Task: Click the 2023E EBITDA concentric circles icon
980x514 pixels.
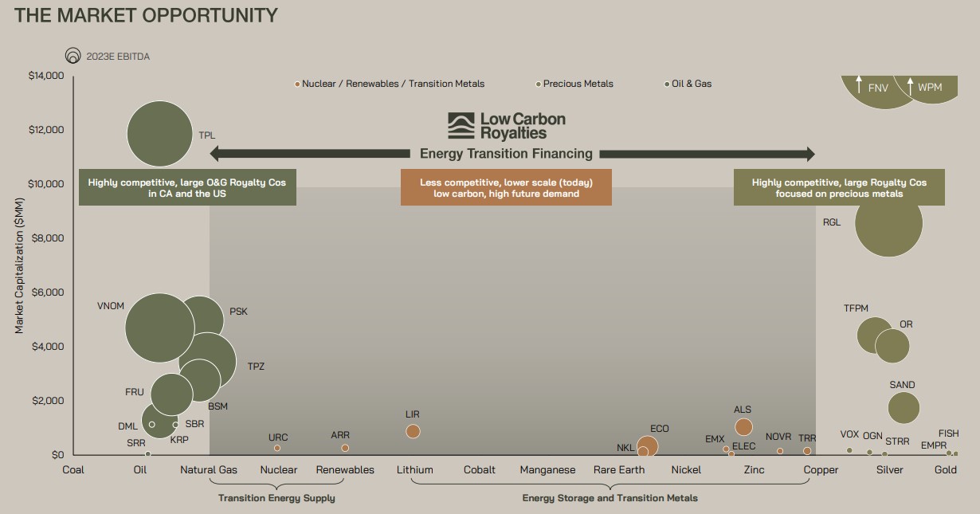Action: pos(73,56)
